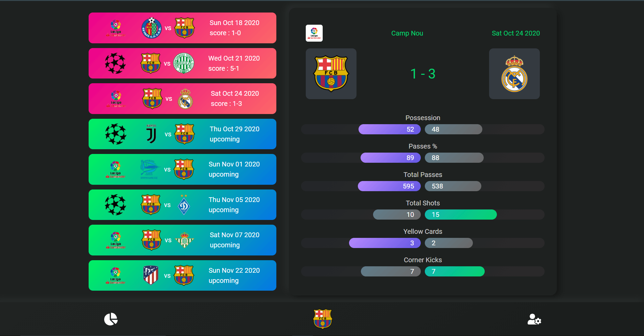
Task: Select the Sat Oct 24 2020 match card
Action: point(182,98)
